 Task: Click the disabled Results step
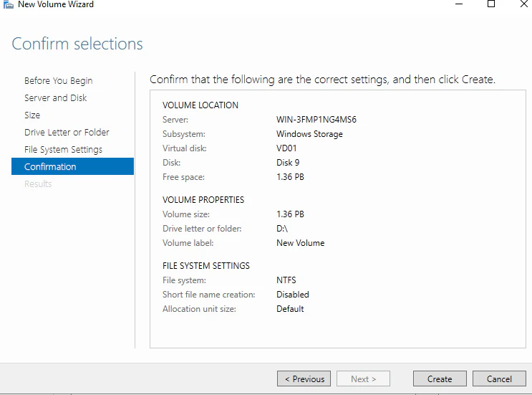(38, 184)
